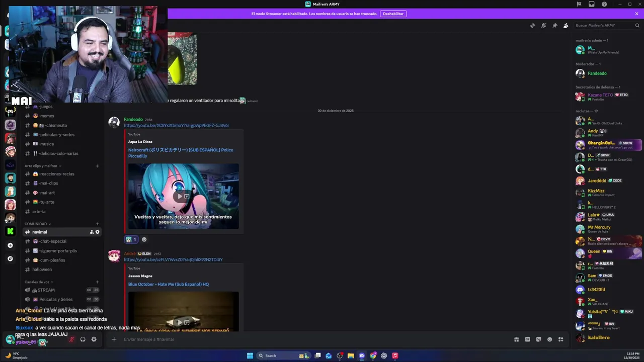Image resolution: width=644 pixels, height=362 pixels.
Task: Toggle the reaction with count 1
Action: tap(131, 239)
